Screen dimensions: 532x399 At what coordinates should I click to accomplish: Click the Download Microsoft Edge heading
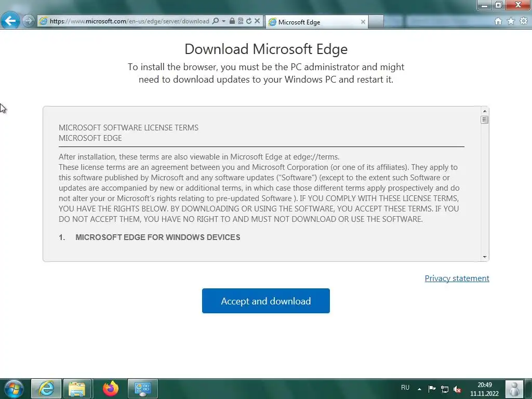tap(266, 49)
